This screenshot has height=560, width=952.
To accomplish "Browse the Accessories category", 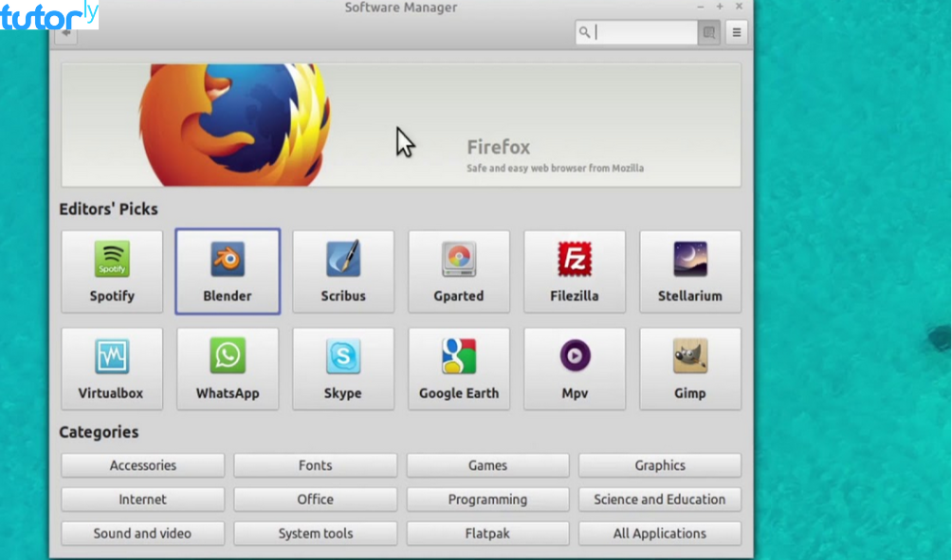I will [x=142, y=465].
